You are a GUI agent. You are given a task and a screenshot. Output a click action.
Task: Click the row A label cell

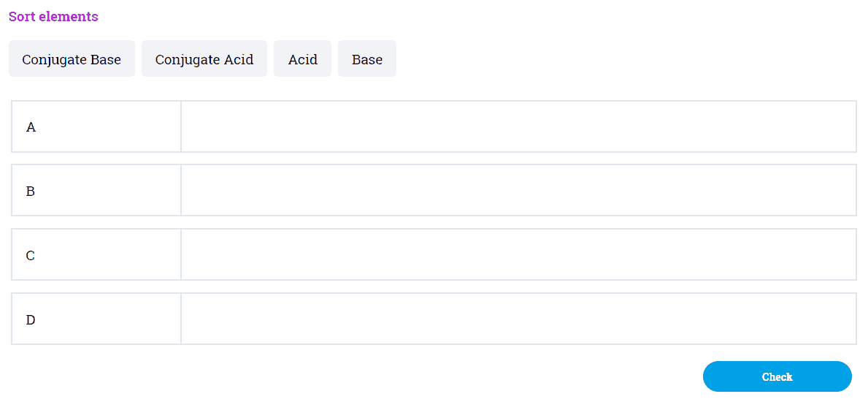(x=96, y=127)
